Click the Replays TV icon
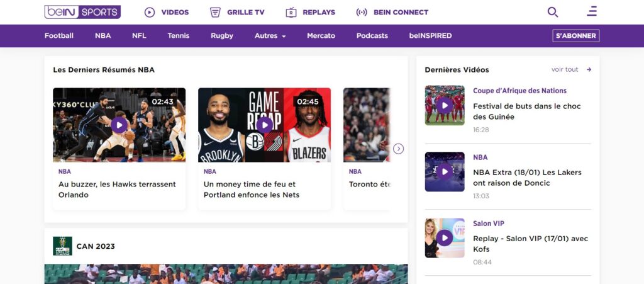 pos(291,13)
